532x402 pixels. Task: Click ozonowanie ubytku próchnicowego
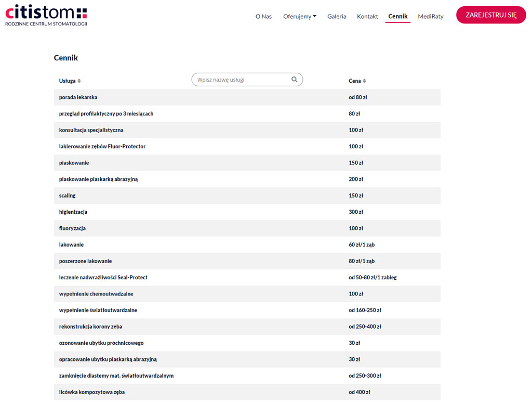(x=101, y=343)
